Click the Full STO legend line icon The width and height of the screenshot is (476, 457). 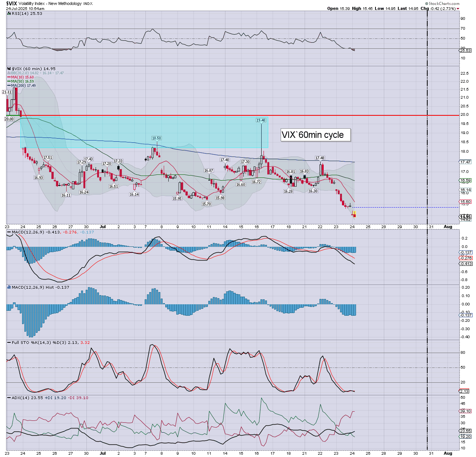(x=9, y=342)
